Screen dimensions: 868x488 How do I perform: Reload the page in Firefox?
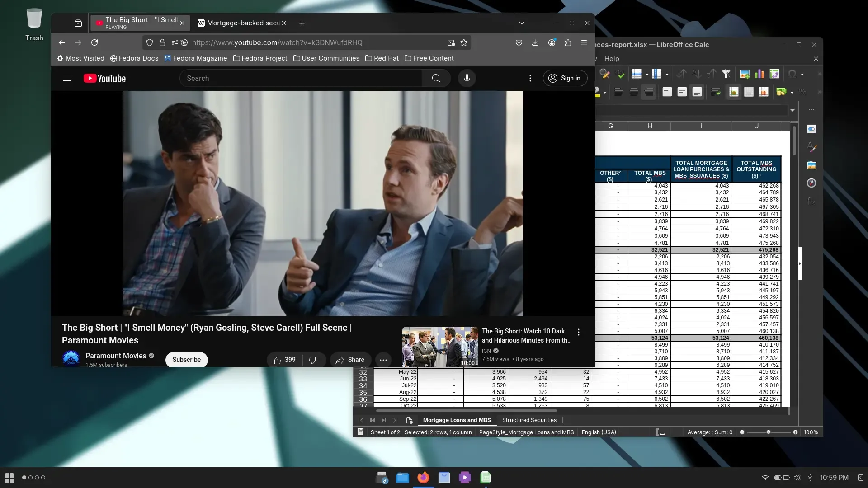(94, 42)
